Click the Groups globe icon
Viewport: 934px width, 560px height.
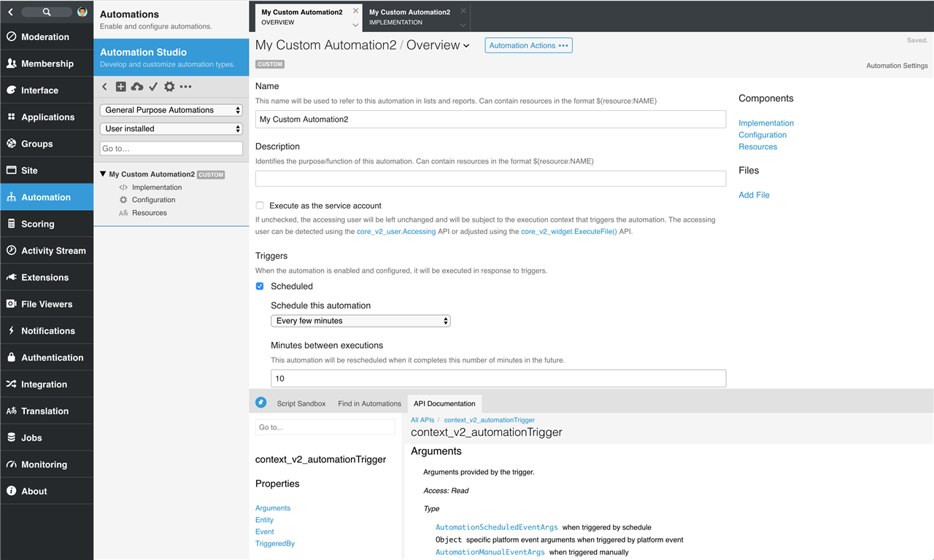pyautogui.click(x=11, y=144)
